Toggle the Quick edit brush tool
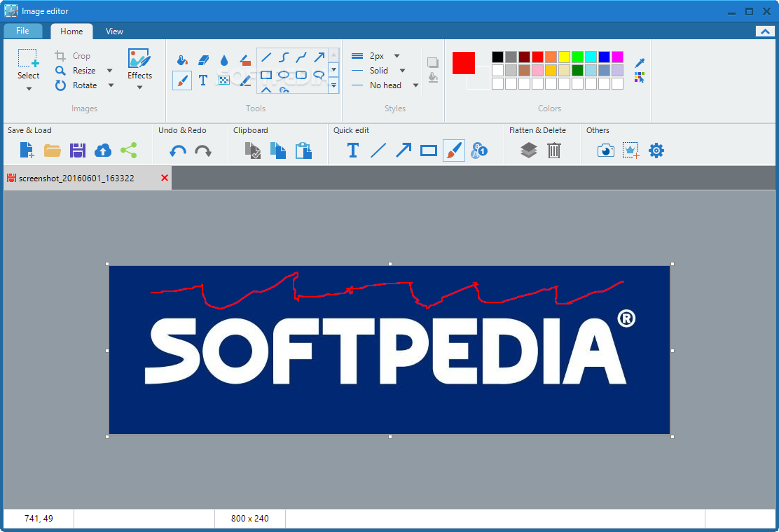The image size is (779, 532). coord(453,150)
